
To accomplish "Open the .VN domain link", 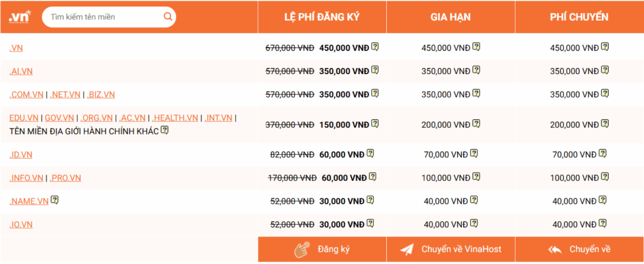I will tap(16, 48).
